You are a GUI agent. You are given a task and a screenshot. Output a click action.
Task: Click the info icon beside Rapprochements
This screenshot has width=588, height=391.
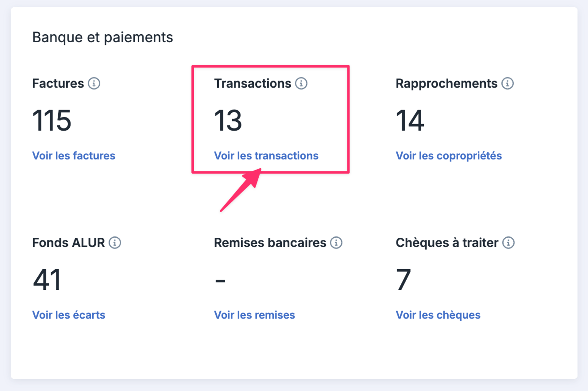507,83
